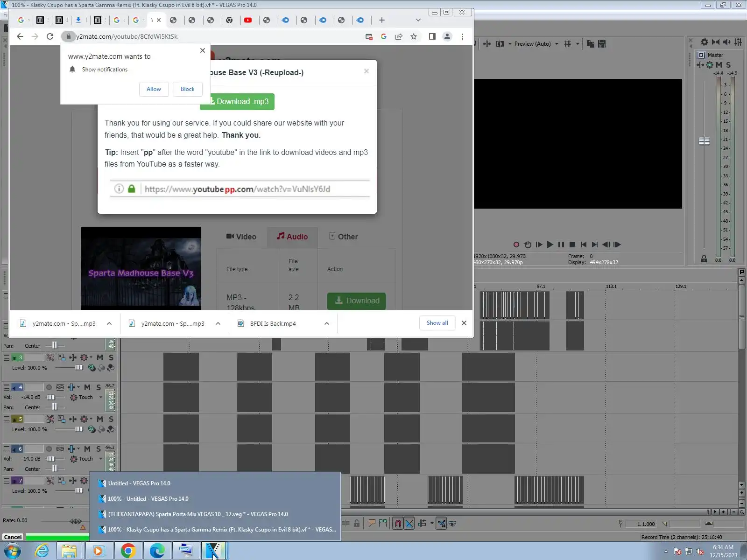Stop playback in VEGAS preview

(x=572, y=245)
